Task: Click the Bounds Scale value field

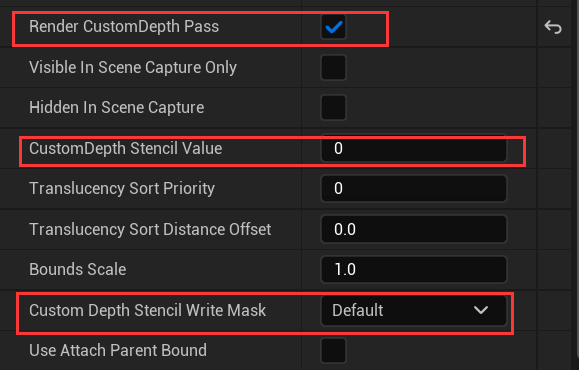Action: 414,270
